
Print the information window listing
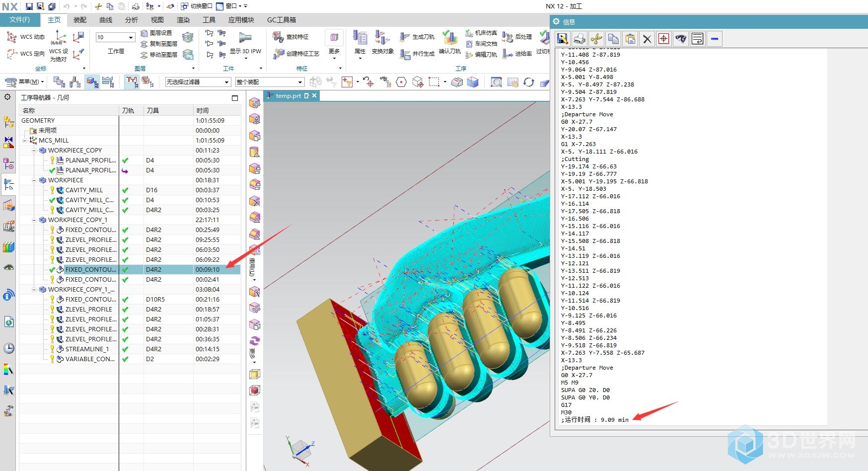[x=579, y=39]
